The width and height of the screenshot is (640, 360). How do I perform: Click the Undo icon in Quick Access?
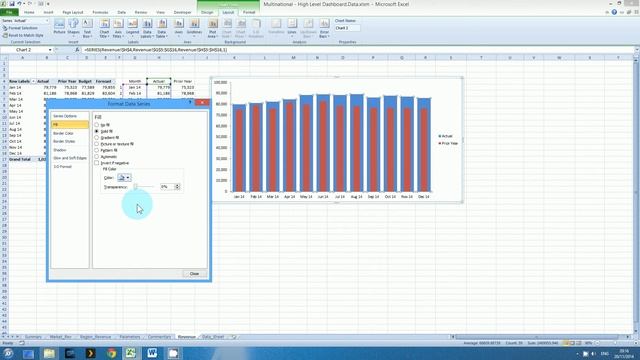19,4
